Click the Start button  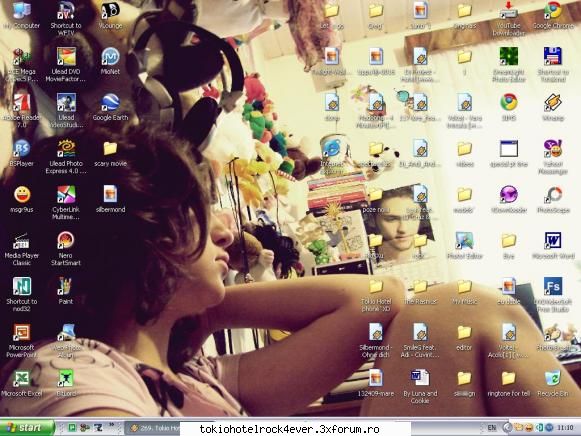pos(27,428)
